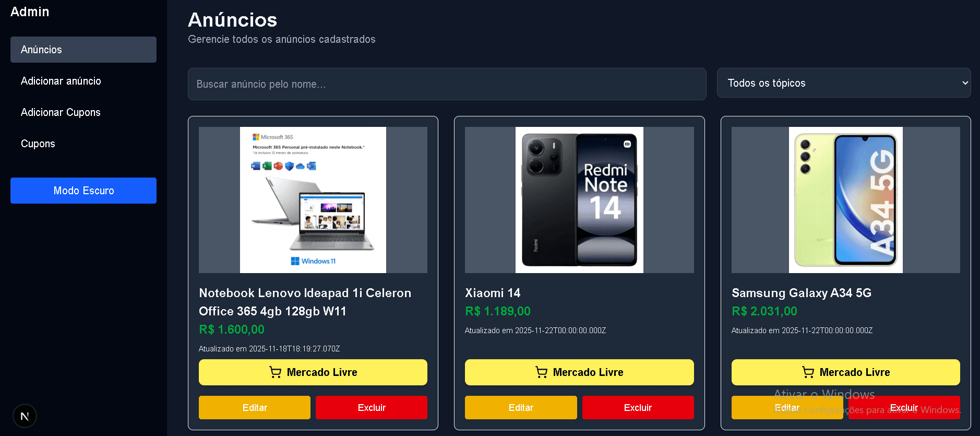This screenshot has width=980, height=436.
Task: Click the Admin title in sidebar
Action: pos(30,11)
